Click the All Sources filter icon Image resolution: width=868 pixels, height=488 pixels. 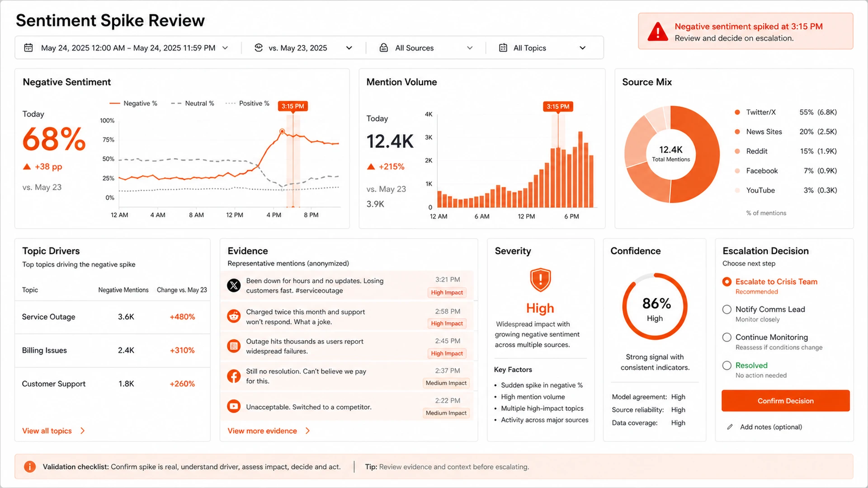click(384, 48)
